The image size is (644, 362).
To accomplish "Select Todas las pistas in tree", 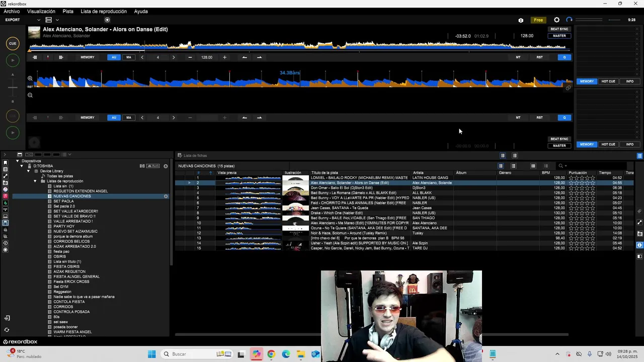I will 60,176.
